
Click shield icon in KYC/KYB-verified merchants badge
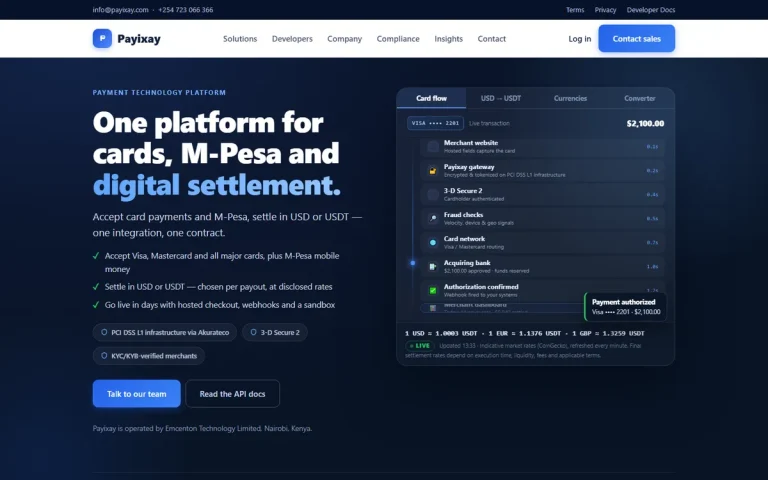[x=104, y=356]
